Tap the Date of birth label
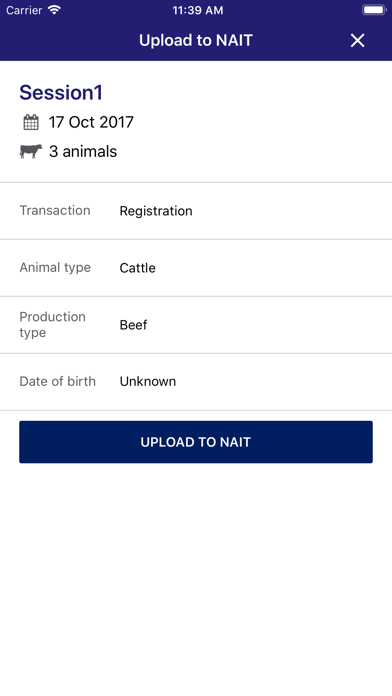Screen dimensions: 392x696 pyautogui.click(x=58, y=381)
